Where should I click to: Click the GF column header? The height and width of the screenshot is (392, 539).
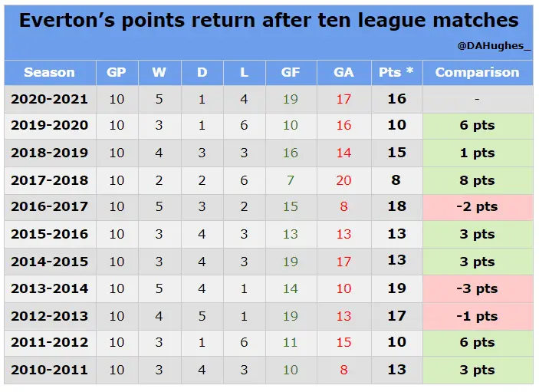point(290,72)
